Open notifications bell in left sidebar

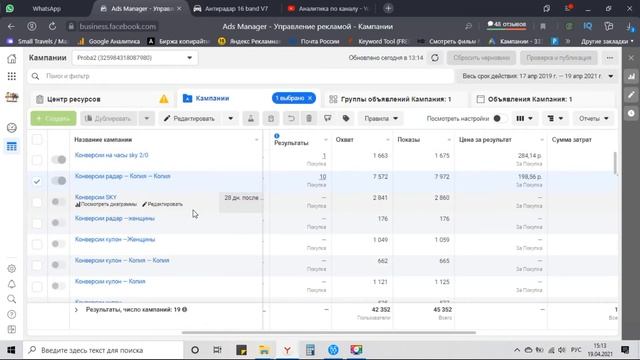[x=12, y=284]
